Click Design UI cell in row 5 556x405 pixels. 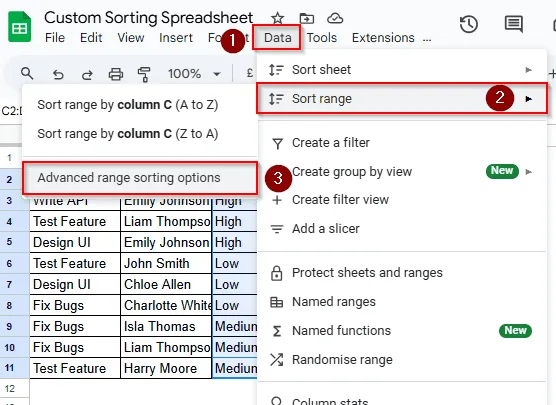click(x=75, y=243)
